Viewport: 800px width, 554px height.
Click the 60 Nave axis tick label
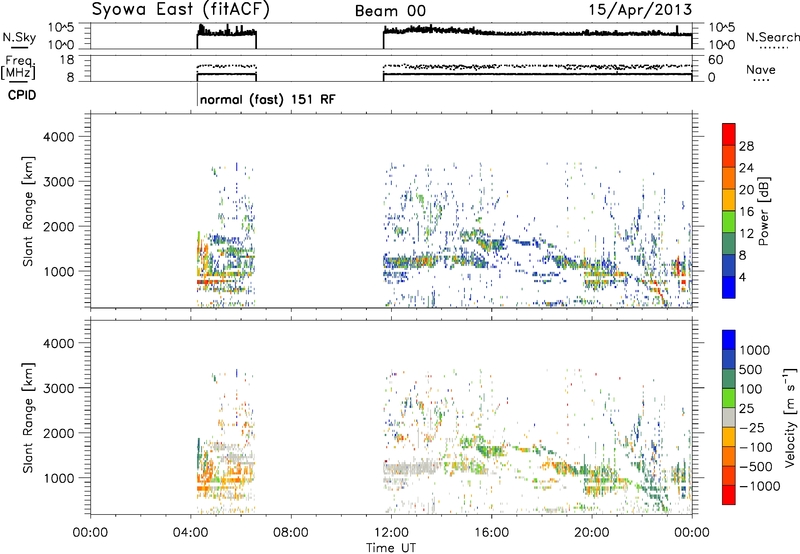point(715,60)
